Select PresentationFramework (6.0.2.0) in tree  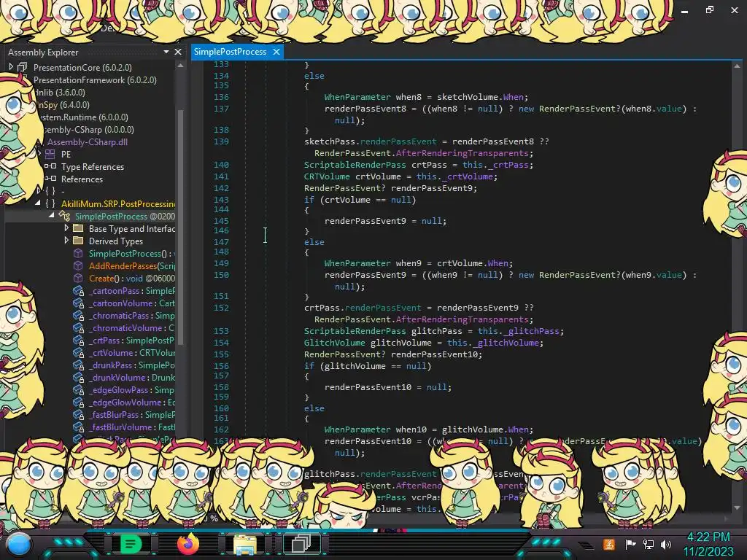95,80
